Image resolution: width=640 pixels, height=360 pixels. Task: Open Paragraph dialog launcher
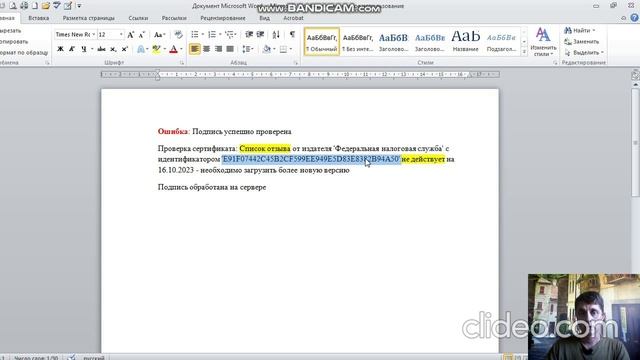tap(296, 63)
